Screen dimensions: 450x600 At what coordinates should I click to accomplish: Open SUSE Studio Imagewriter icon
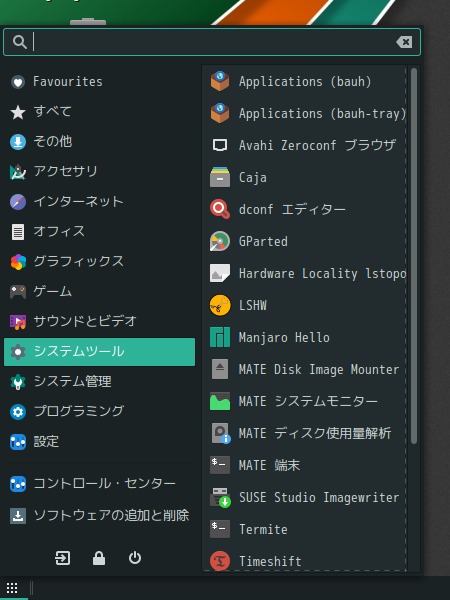tap(220, 497)
